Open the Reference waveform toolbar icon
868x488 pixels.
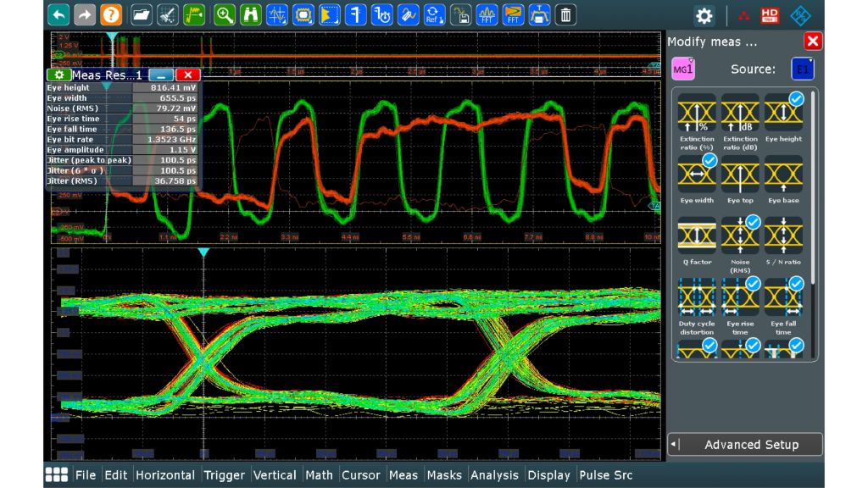[433, 14]
